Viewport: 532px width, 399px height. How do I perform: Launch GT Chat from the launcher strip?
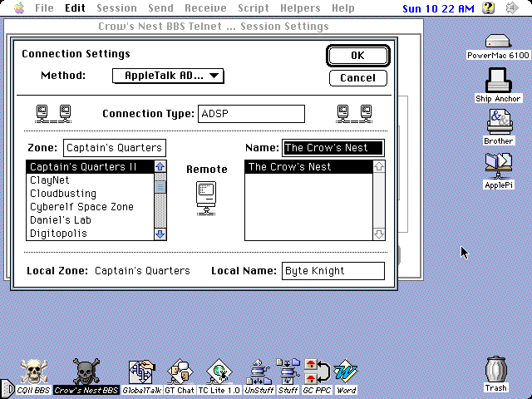pyautogui.click(x=180, y=372)
